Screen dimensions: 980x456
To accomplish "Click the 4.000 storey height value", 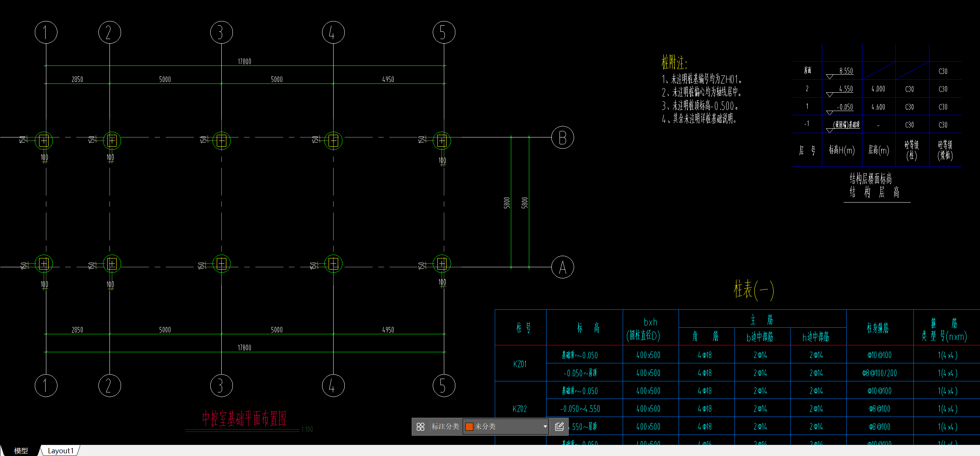I will pyautogui.click(x=878, y=89).
